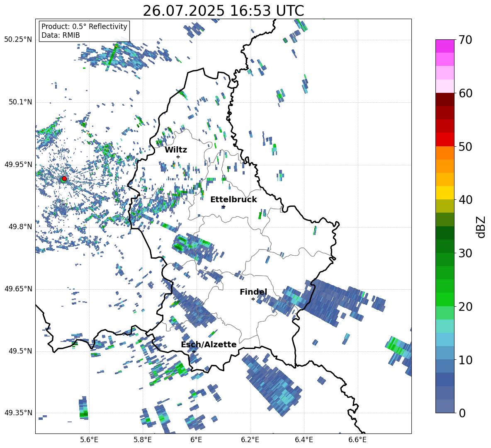Viewport: 491px width, 448px height.
Task: Click the colorbar 30 tick label
Action: (x=465, y=253)
